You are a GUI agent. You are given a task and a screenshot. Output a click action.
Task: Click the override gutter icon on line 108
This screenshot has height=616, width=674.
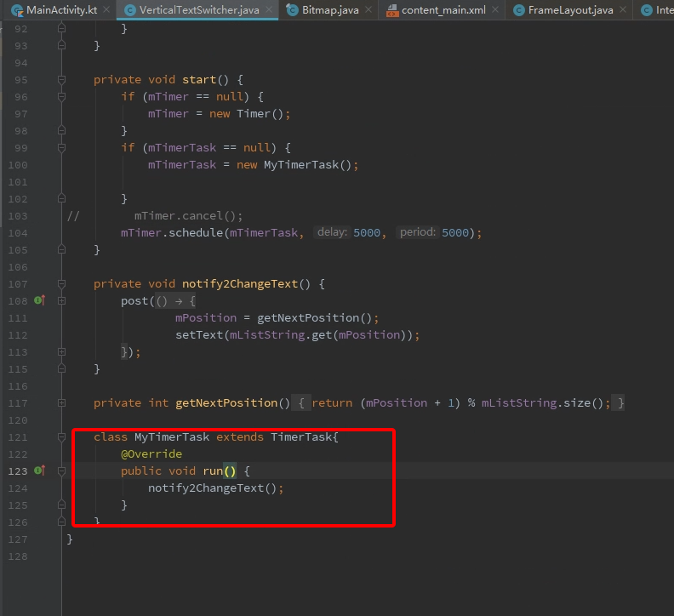pyautogui.click(x=39, y=300)
